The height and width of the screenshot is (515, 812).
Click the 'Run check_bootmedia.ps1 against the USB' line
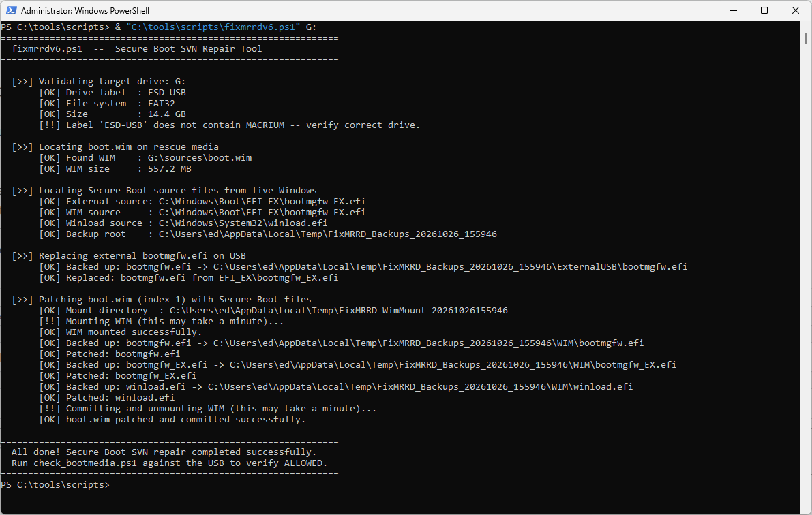coord(170,463)
